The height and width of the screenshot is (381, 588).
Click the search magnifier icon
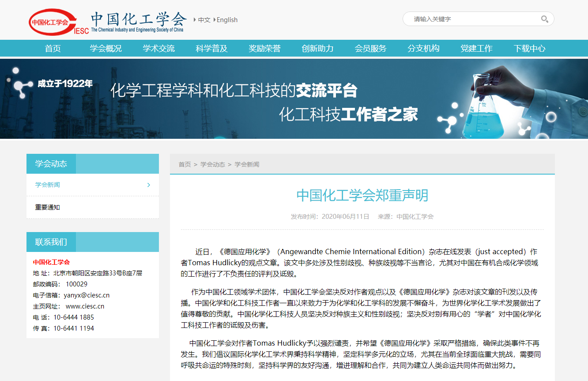544,19
